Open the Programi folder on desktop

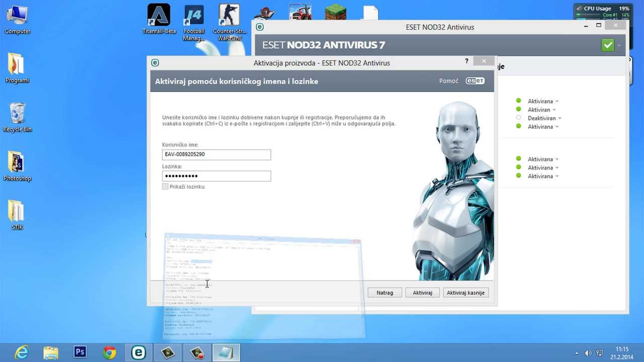click(17, 68)
